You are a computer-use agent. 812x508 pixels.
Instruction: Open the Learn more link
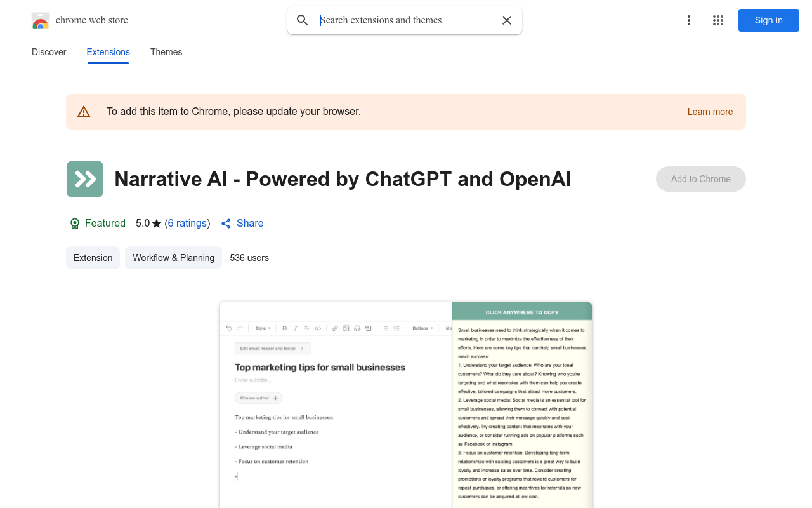(x=710, y=112)
